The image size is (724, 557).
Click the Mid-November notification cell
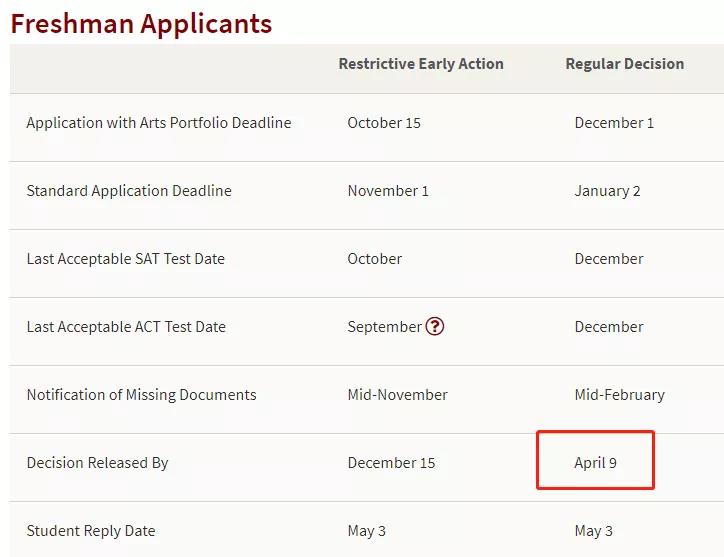click(x=397, y=395)
